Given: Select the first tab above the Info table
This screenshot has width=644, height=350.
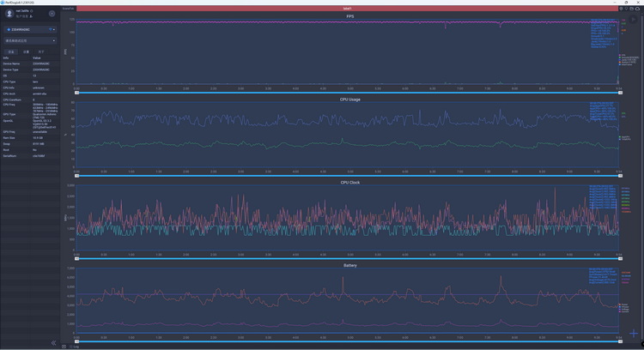Looking at the screenshot, I should [11, 51].
